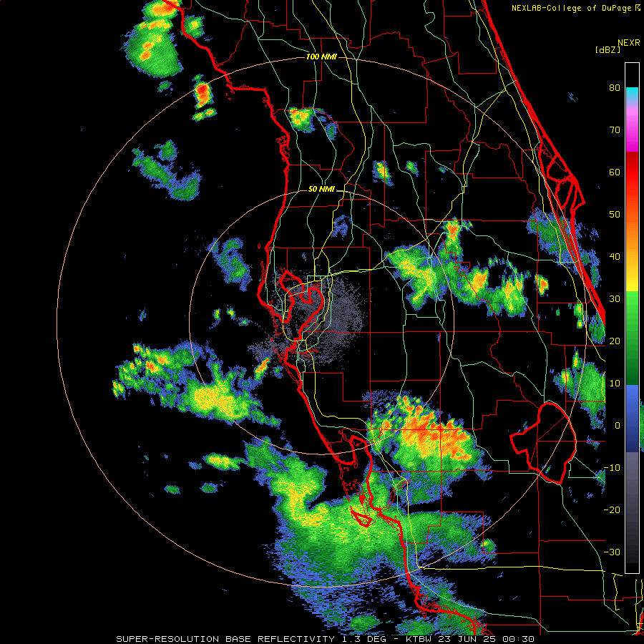Click the dBZ unit label above the scale
The image size is (644, 644).
[608, 49]
